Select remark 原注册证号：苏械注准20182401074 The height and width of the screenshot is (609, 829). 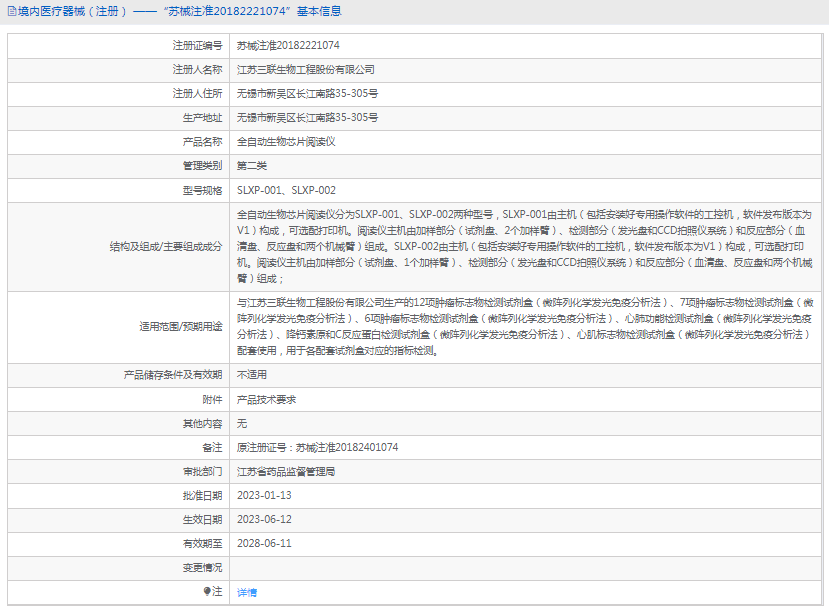pyautogui.click(x=317, y=447)
